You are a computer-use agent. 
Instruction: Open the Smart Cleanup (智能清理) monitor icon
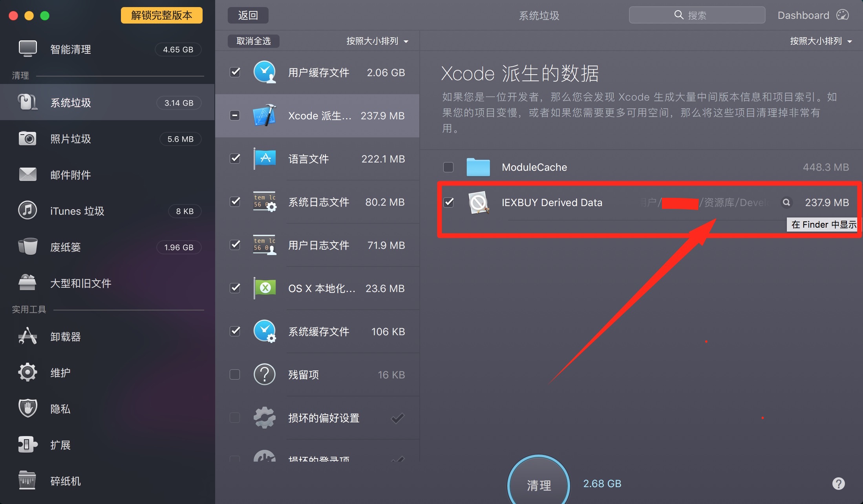click(x=27, y=49)
